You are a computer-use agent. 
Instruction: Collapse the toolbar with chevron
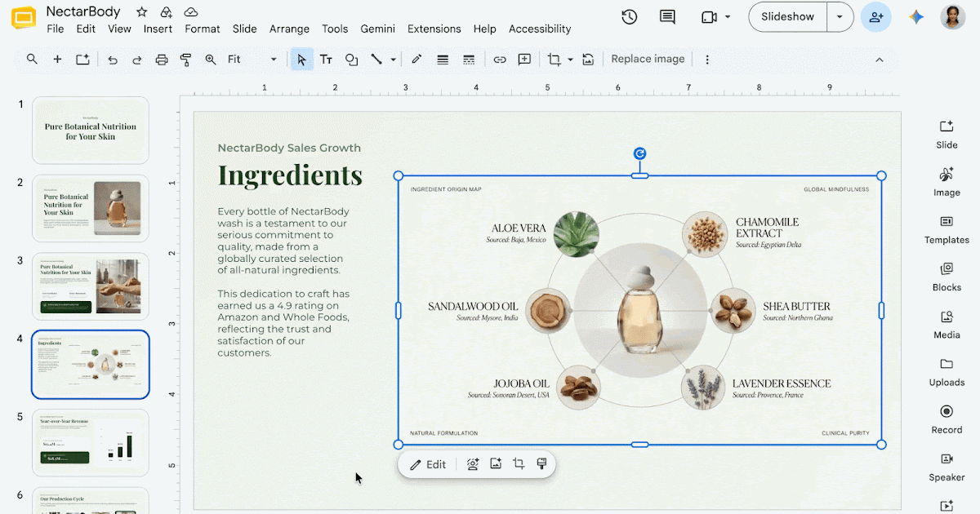click(880, 60)
